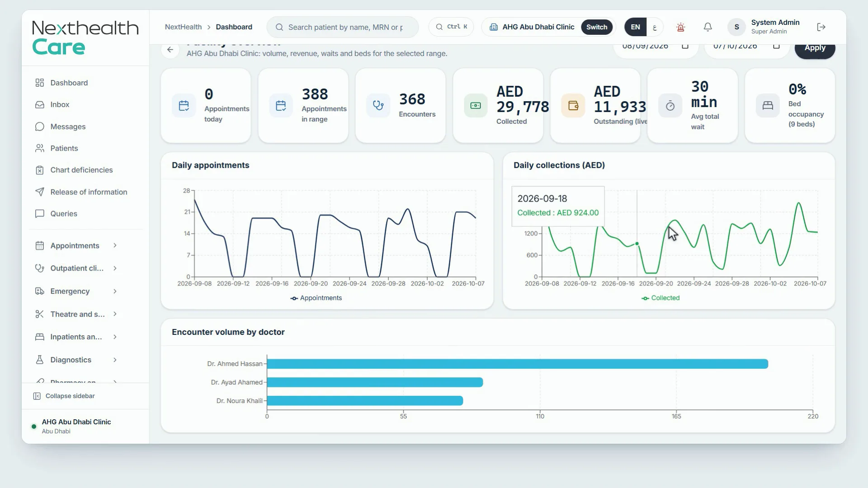868x488 pixels.
Task: Expand the Outpatient clinic section chevron
Action: point(115,268)
